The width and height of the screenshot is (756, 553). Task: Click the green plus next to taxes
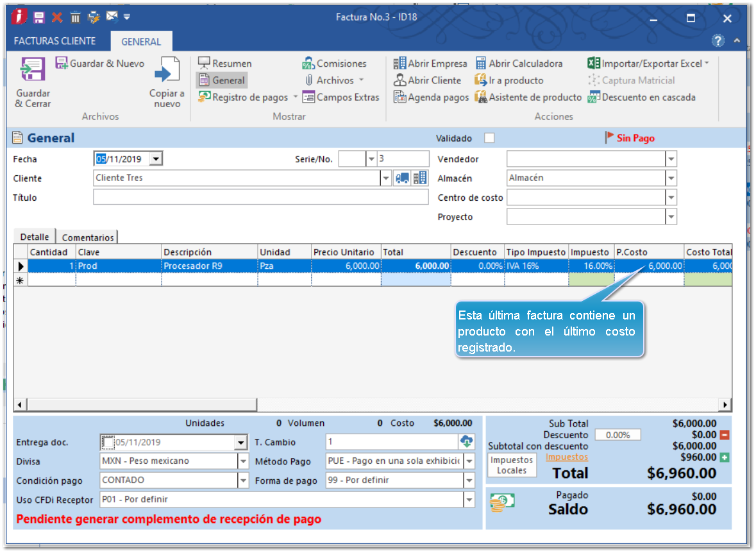point(725,457)
